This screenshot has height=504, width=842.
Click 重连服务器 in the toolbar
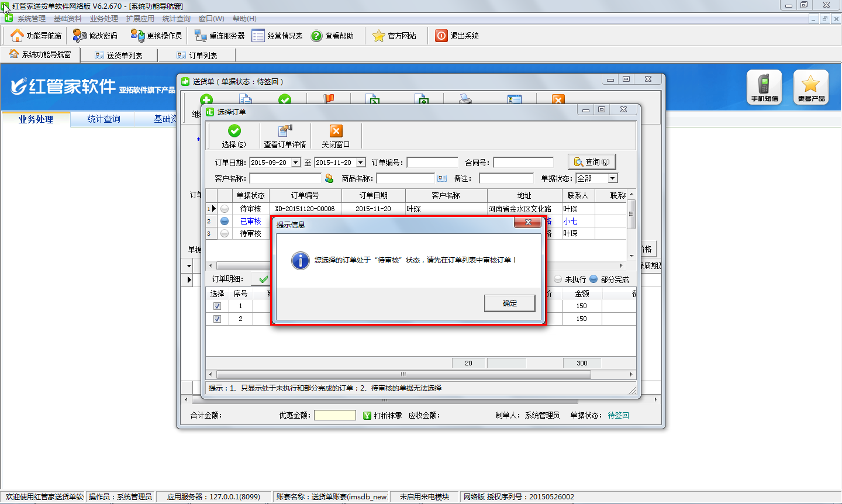[201, 36]
